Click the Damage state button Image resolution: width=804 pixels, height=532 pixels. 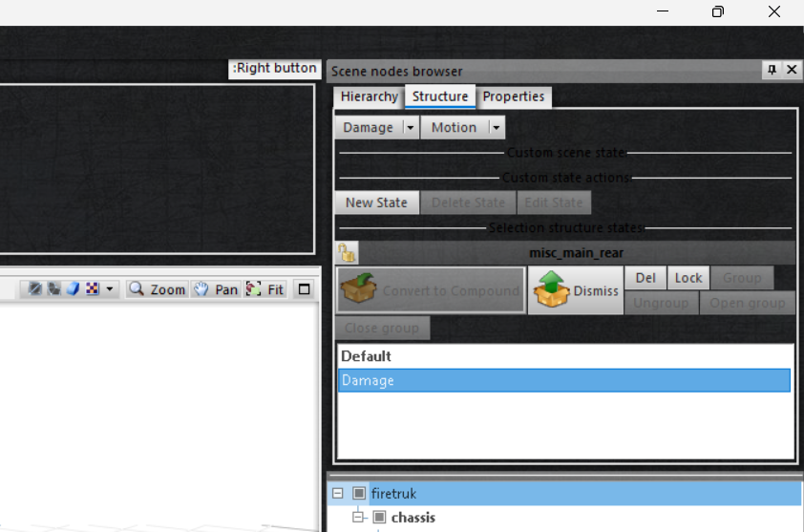(369, 127)
